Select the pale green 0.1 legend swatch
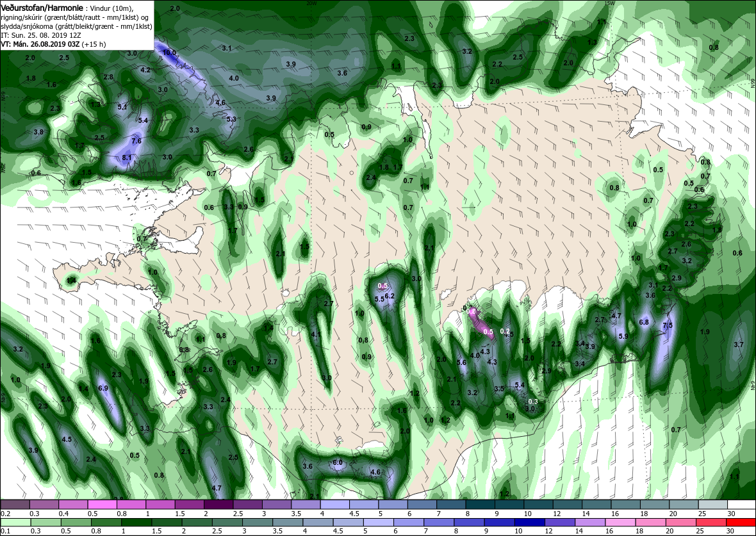756x536 pixels. (15, 523)
